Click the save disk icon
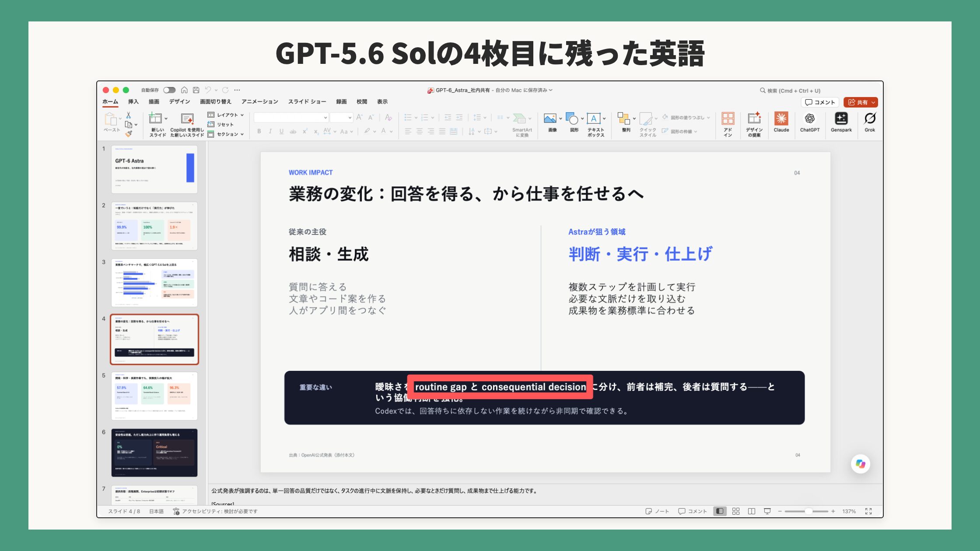This screenshot has height=551, width=980. [x=196, y=90]
